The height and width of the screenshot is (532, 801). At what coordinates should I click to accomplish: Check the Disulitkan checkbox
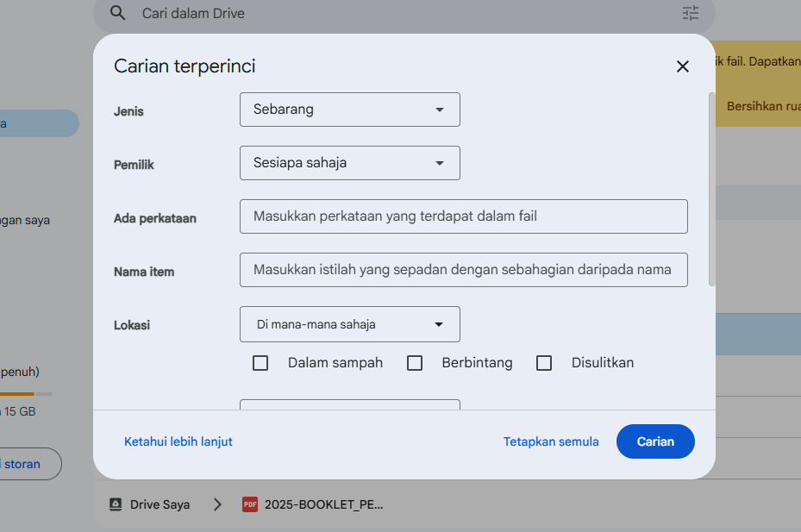pyautogui.click(x=544, y=363)
